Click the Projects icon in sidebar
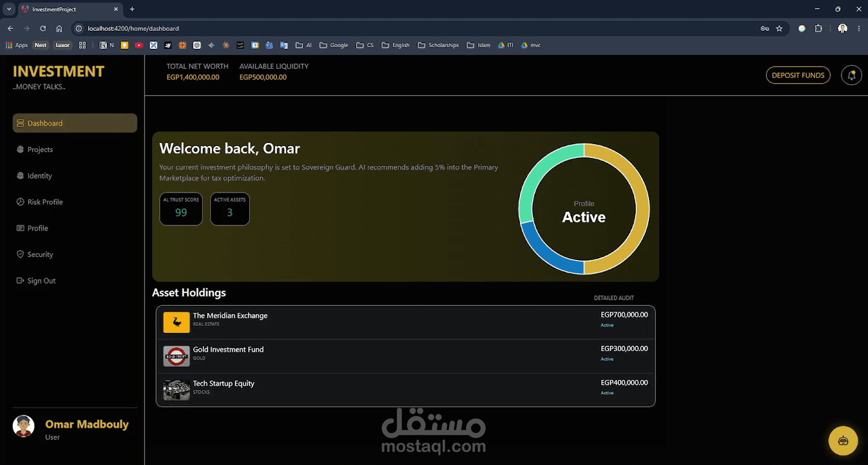868x465 pixels. click(20, 149)
